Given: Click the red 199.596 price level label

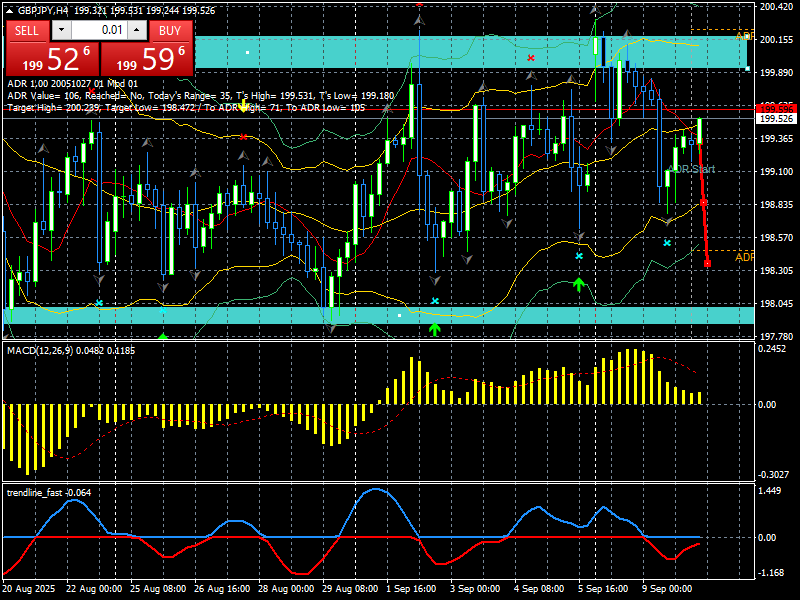Looking at the screenshot, I should tap(777, 109).
